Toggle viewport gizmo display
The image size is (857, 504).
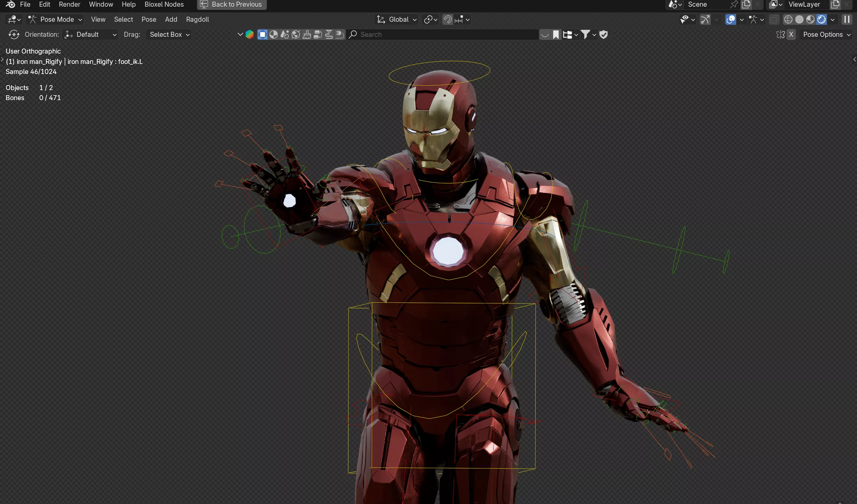(705, 19)
